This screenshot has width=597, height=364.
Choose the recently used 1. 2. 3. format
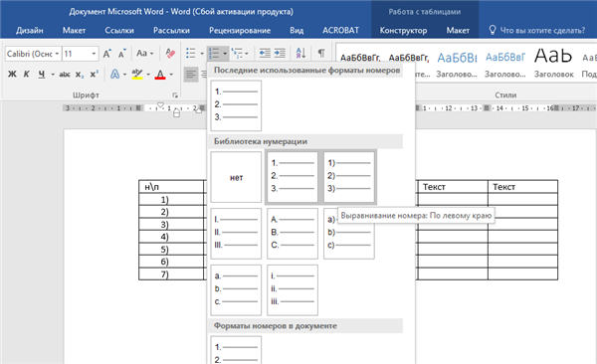click(236, 105)
